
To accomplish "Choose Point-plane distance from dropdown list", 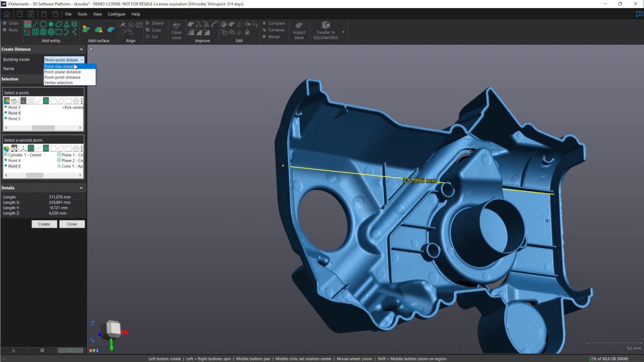I will pos(62,72).
